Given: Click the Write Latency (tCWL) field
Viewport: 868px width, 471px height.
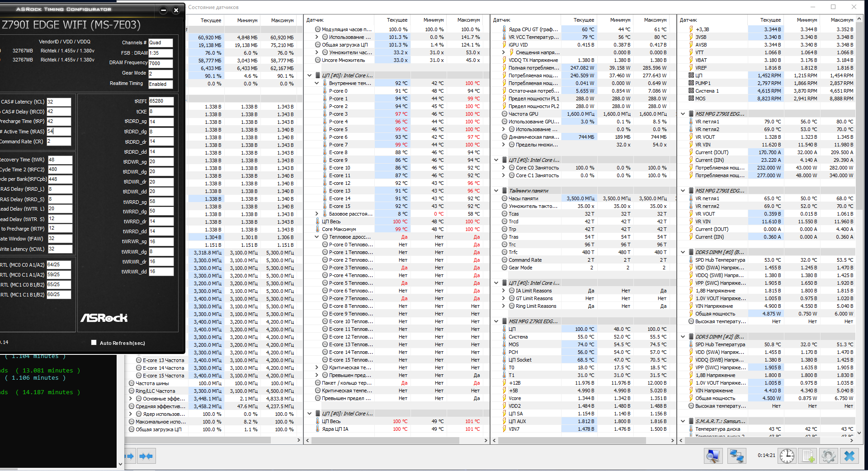Looking at the screenshot, I should tap(60, 249).
